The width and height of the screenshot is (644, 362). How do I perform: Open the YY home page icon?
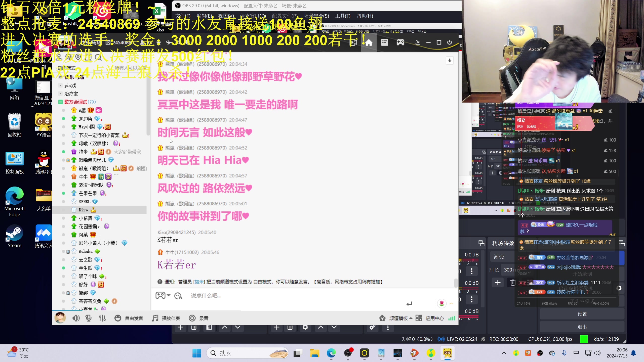pyautogui.click(x=369, y=42)
